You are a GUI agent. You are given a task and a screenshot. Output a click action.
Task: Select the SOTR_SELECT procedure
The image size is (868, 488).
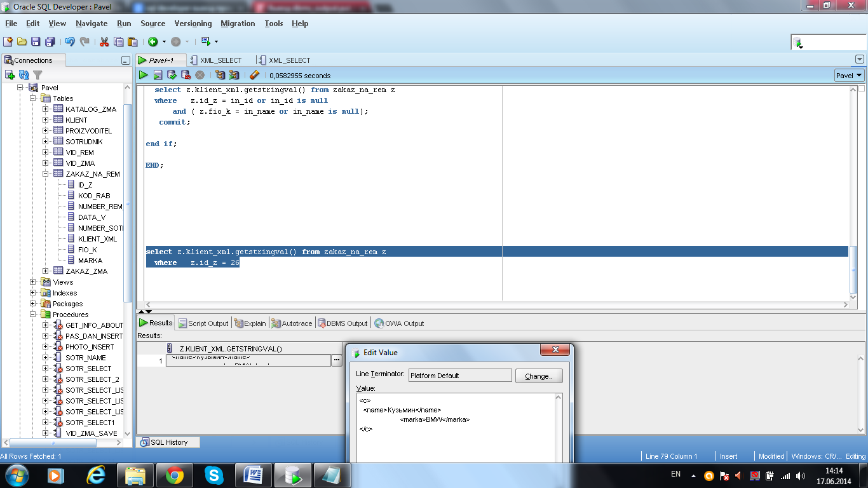[x=88, y=369]
